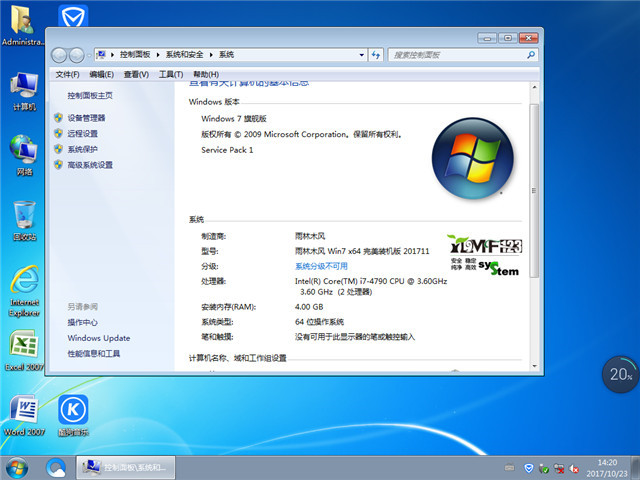Open the Tencent PC Manager shield desktop icon
The width and height of the screenshot is (640, 480).
click(x=73, y=16)
